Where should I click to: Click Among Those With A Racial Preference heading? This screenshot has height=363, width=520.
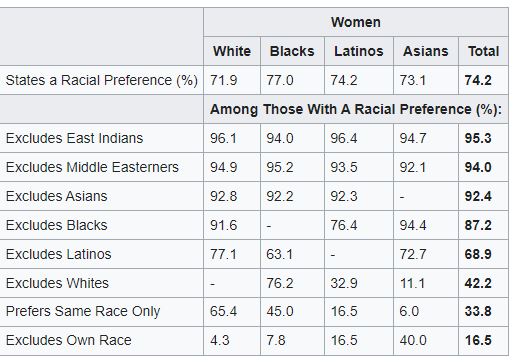[x=356, y=109]
